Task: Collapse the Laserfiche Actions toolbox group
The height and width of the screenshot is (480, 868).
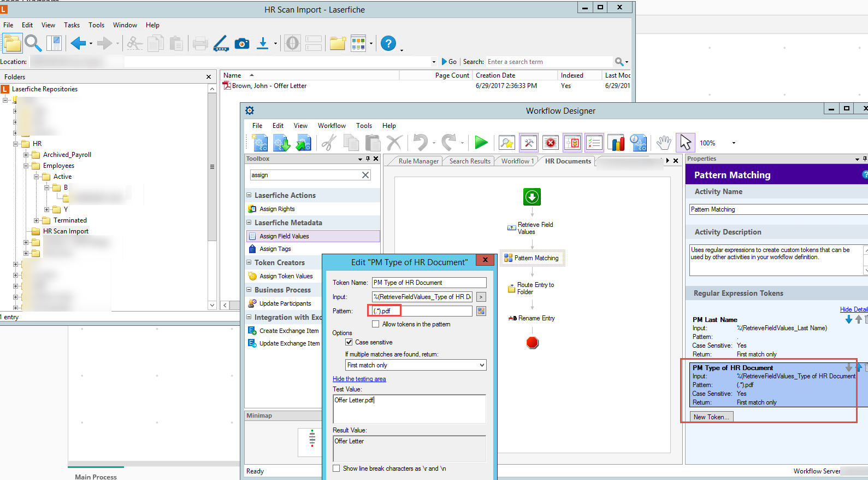Action: pos(249,195)
